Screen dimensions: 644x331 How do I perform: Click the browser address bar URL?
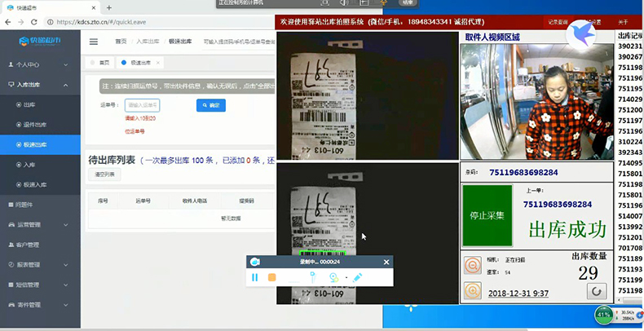[101, 22]
